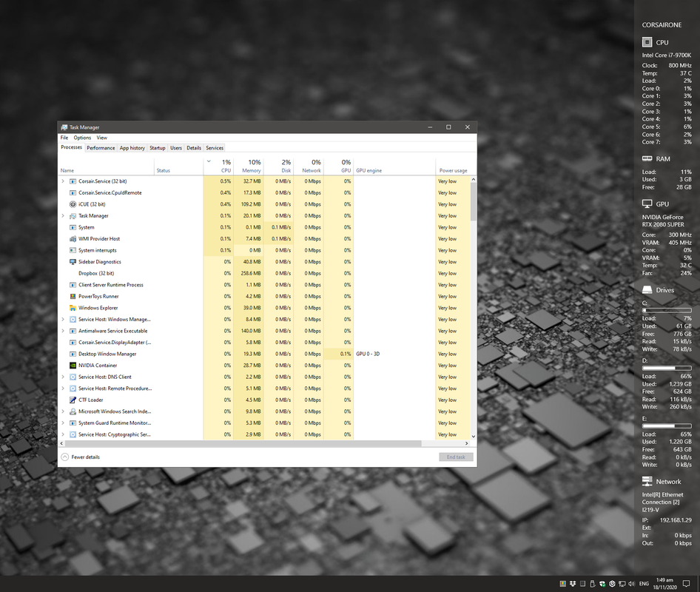Viewport: 700px width, 592px height.
Task: Open the View menu
Action: click(x=102, y=138)
